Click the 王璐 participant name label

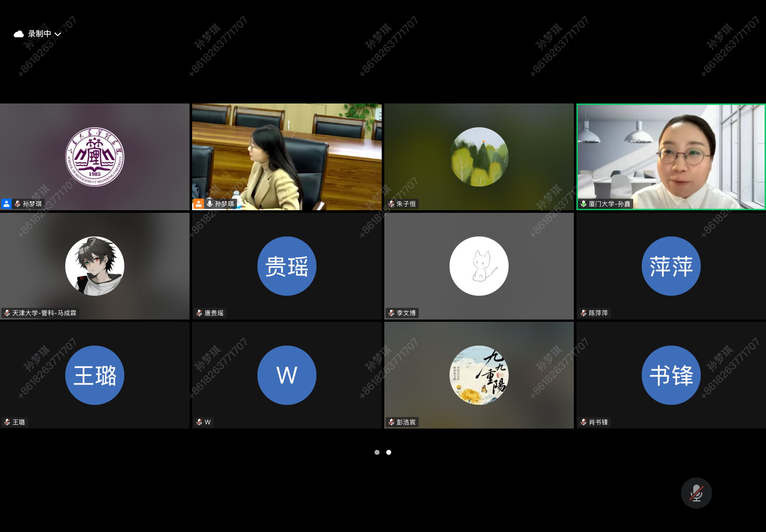[x=19, y=422]
